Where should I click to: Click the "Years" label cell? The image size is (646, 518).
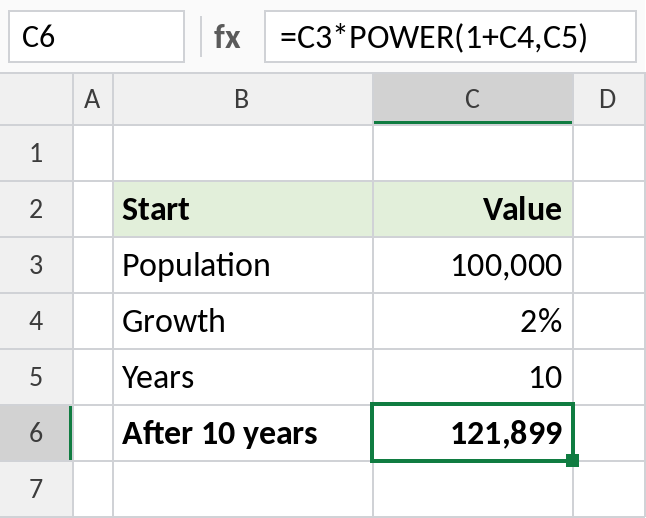pos(243,377)
